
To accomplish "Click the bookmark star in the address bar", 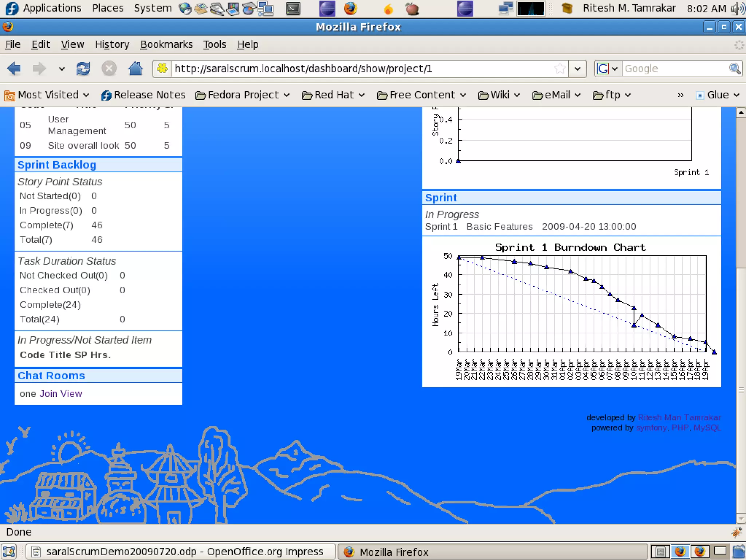I will 560,68.
